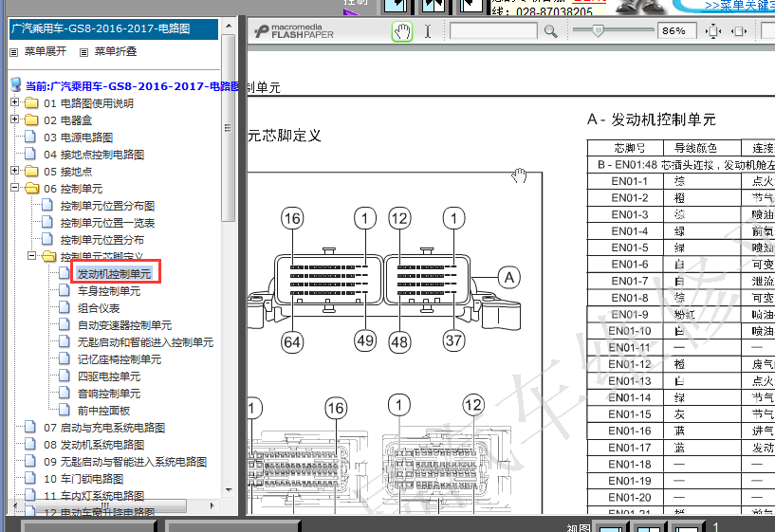Viewport: 775px width, 532px height.
Task: Open 09 无匙启动与智能进入系统电路图
Action: point(125,462)
